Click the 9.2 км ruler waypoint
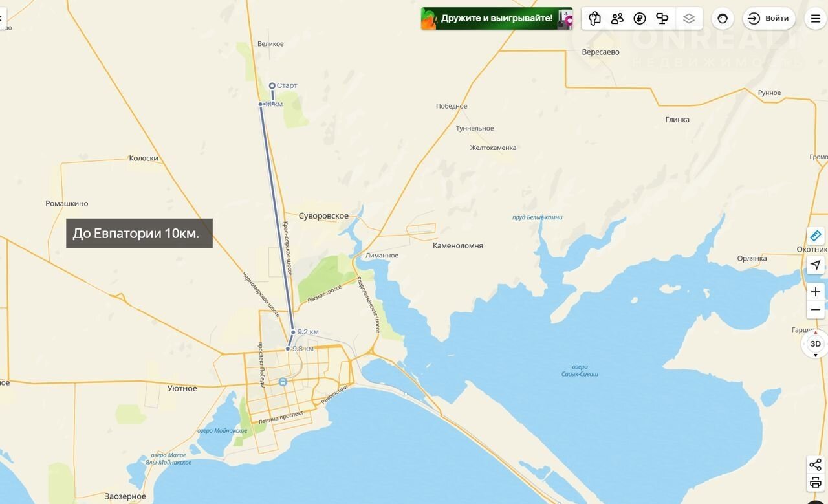Screen dimensions: 828x504 point(293,332)
